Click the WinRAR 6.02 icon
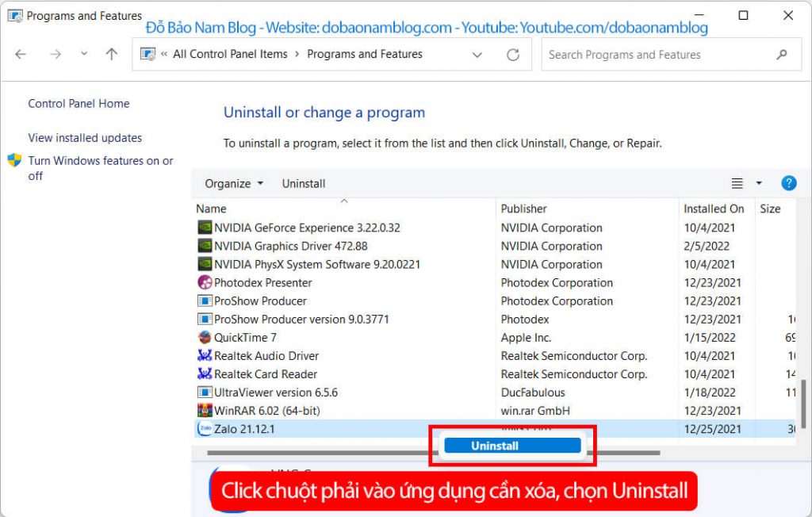 tap(205, 411)
